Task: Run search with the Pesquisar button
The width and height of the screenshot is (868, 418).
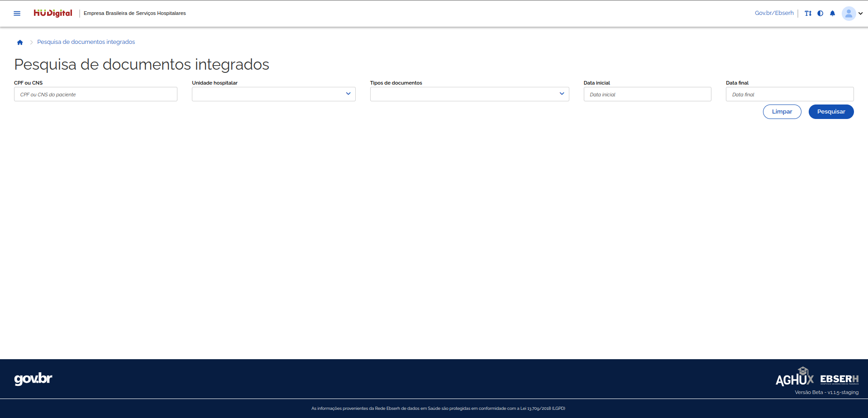Action: coord(831,112)
